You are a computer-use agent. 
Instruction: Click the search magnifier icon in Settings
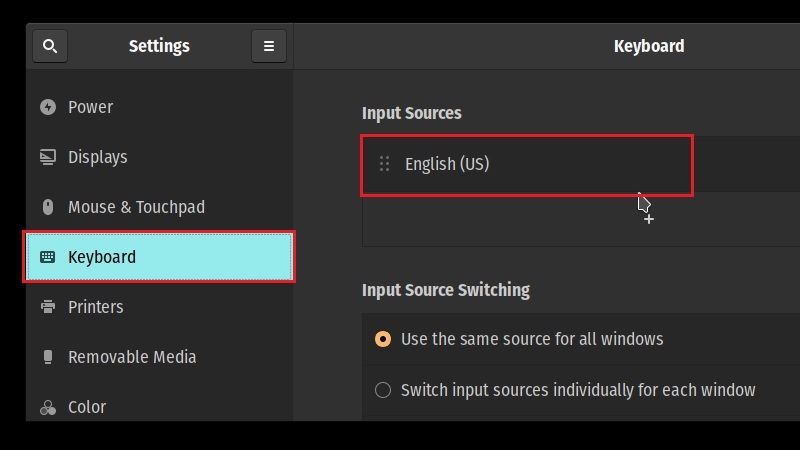pyautogui.click(x=50, y=46)
